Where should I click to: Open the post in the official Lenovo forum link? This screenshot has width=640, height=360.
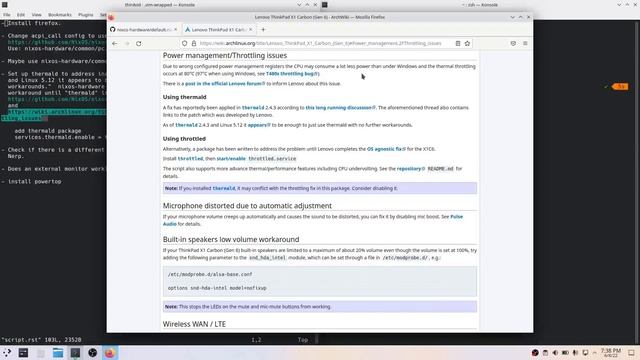[x=225, y=84]
